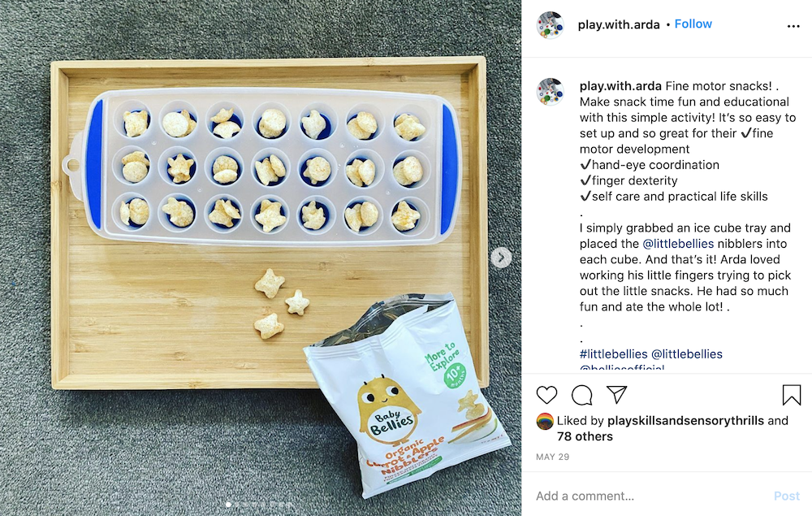Post the comment with Post button
Viewport: 812px width, 516px height.
(787, 496)
